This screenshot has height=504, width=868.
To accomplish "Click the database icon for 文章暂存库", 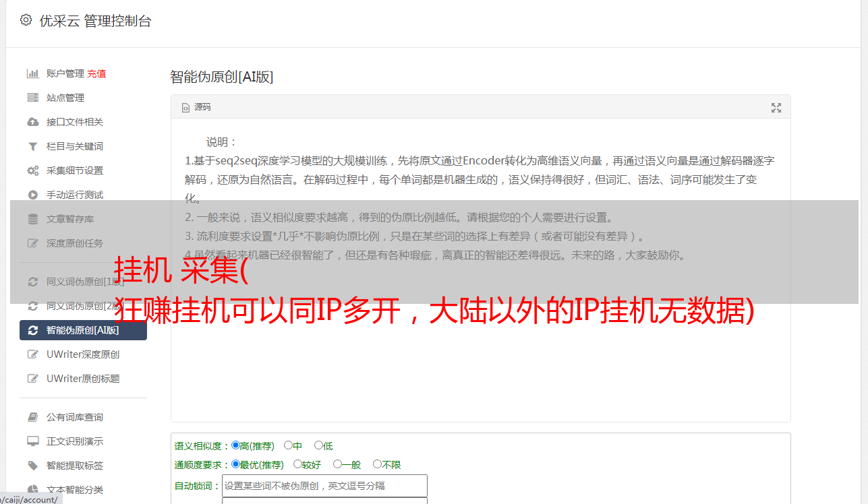I will pyautogui.click(x=32, y=219).
